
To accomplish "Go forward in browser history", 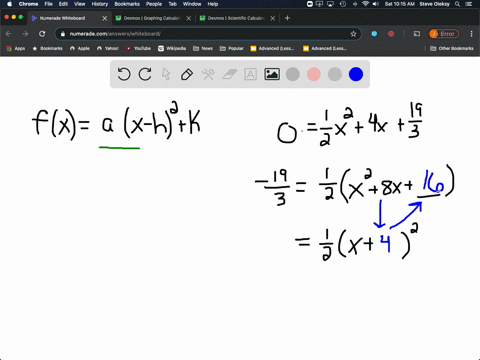I will click(x=25, y=34).
